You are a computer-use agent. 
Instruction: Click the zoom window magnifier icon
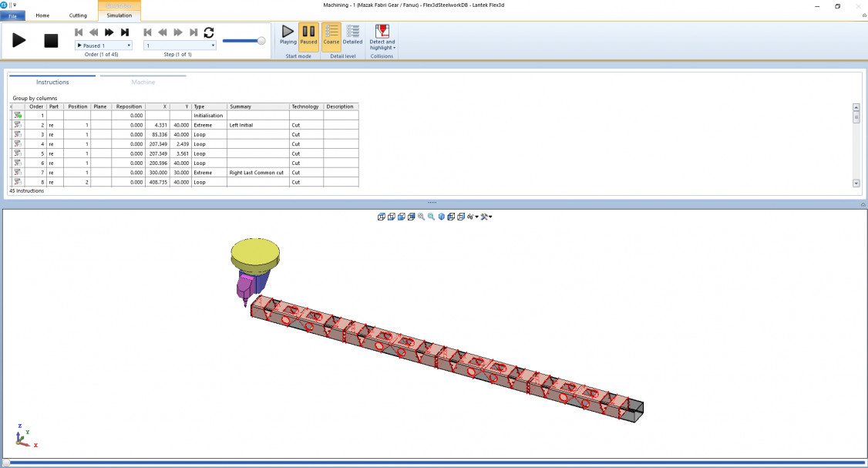pyautogui.click(x=431, y=217)
